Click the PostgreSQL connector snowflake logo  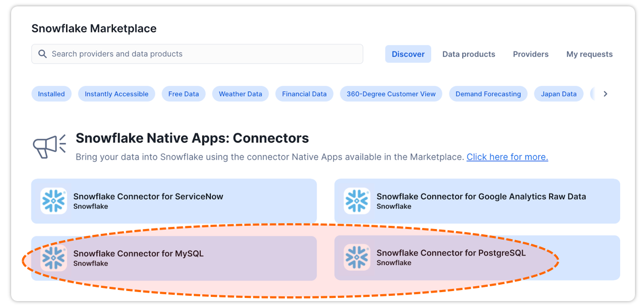click(x=357, y=258)
